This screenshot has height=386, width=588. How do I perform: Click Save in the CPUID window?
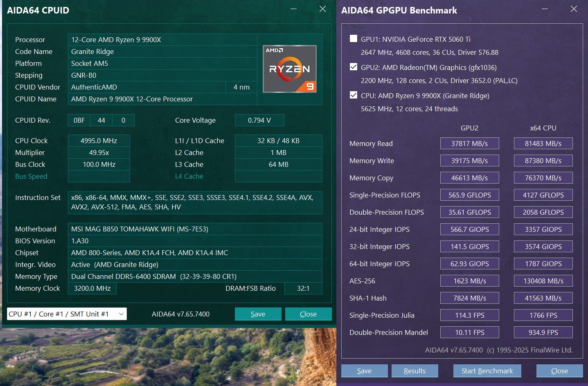click(258, 314)
